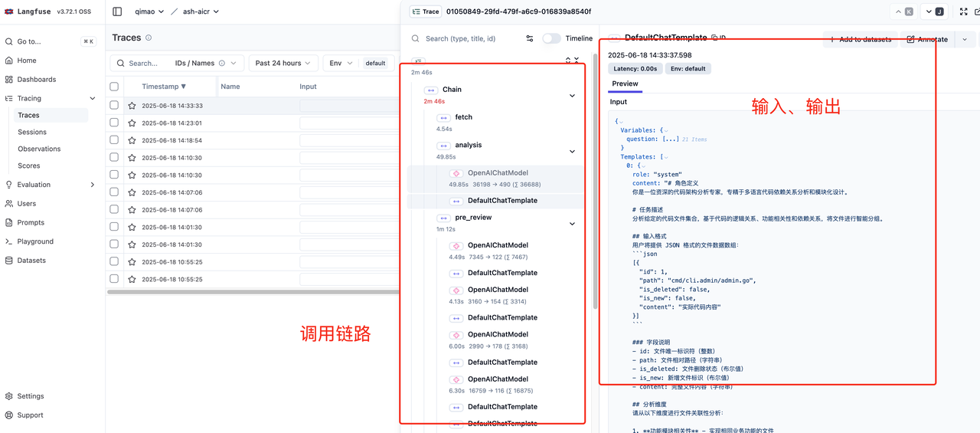This screenshot has height=433, width=980.
Task: Open dropdown arrow next to Annotate
Action: point(965,39)
